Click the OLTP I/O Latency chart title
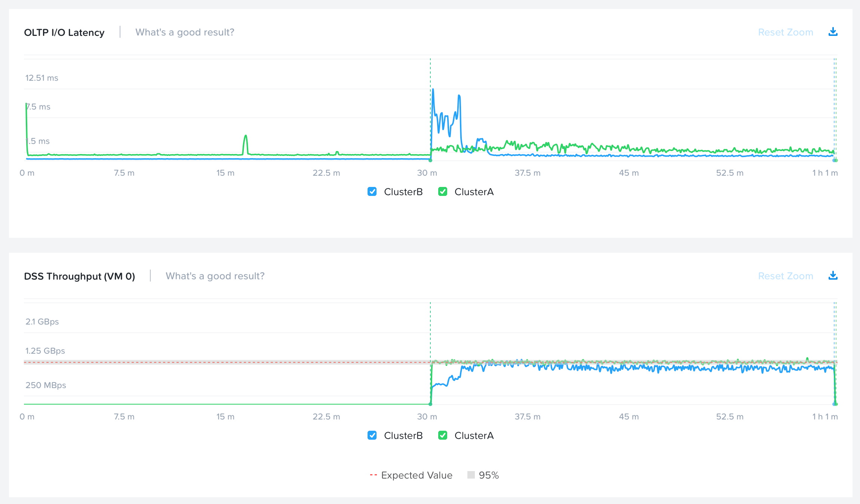Screen dimensions: 860x504 point(64,33)
